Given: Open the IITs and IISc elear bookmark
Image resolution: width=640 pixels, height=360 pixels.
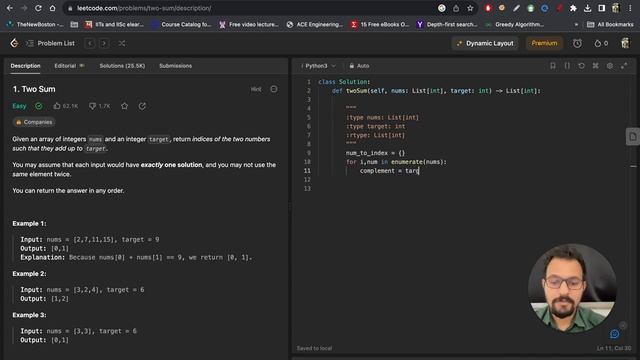Looking at the screenshot, I should pos(114,24).
